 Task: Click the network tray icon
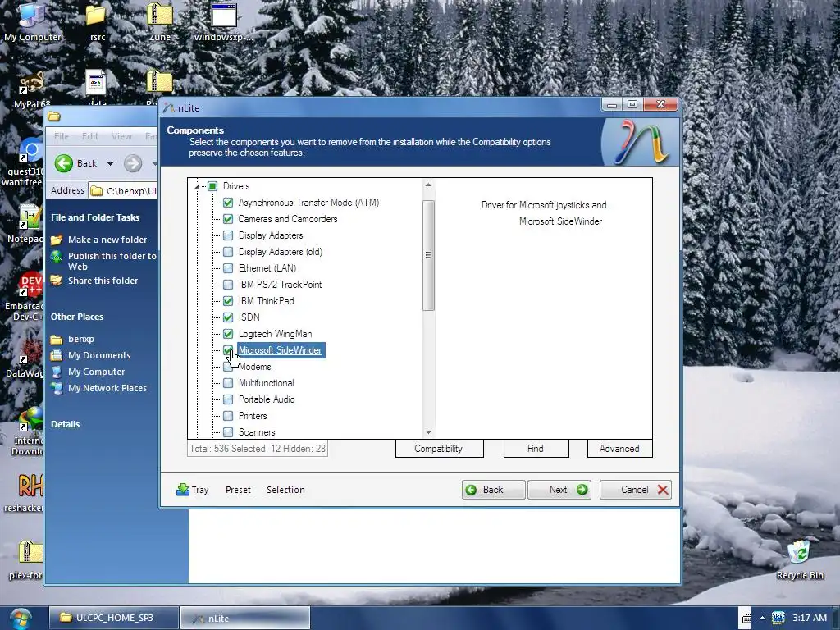pos(778,618)
